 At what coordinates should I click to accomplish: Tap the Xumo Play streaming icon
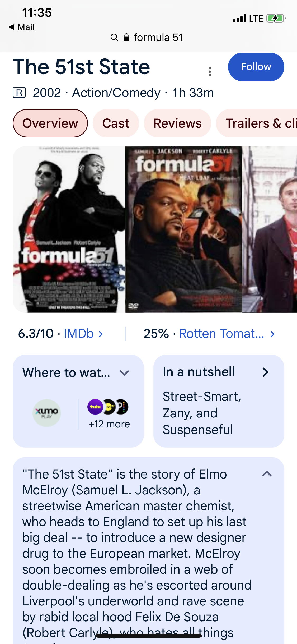[x=47, y=413]
